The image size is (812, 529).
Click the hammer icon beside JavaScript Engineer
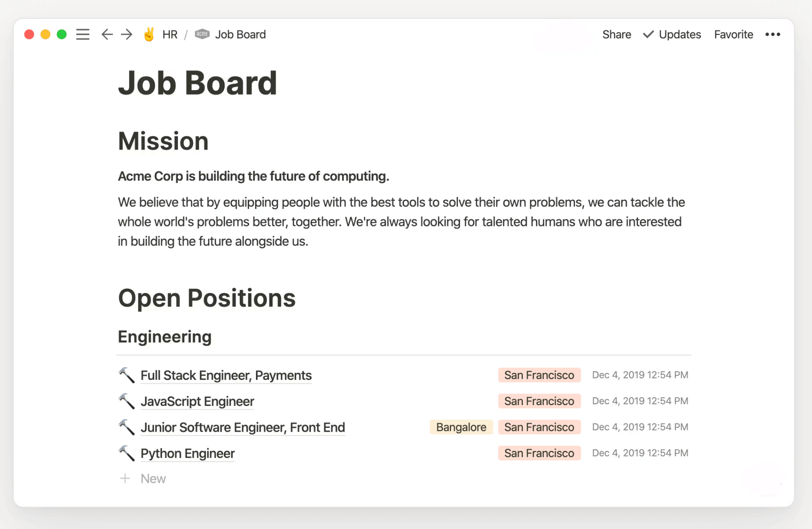coord(126,401)
